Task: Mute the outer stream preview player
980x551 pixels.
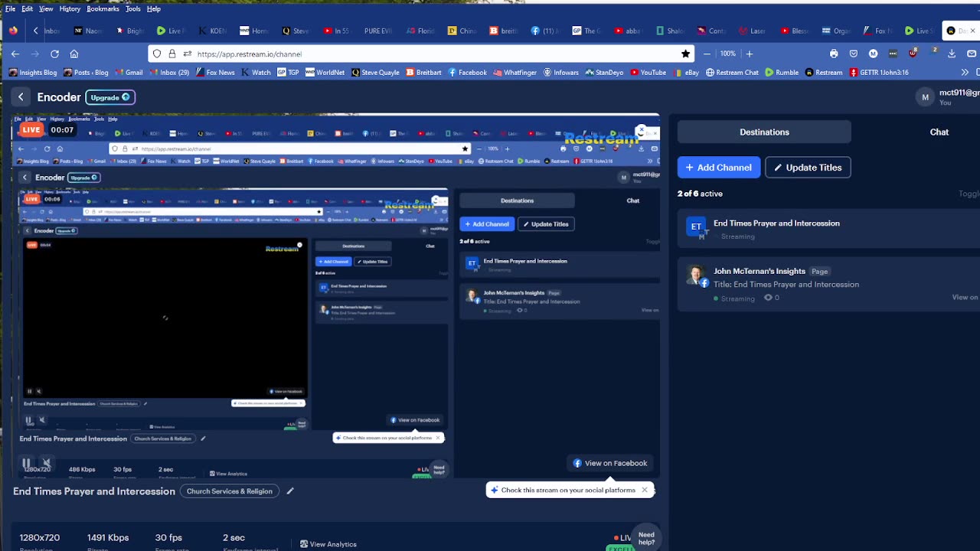Action: click(x=46, y=463)
